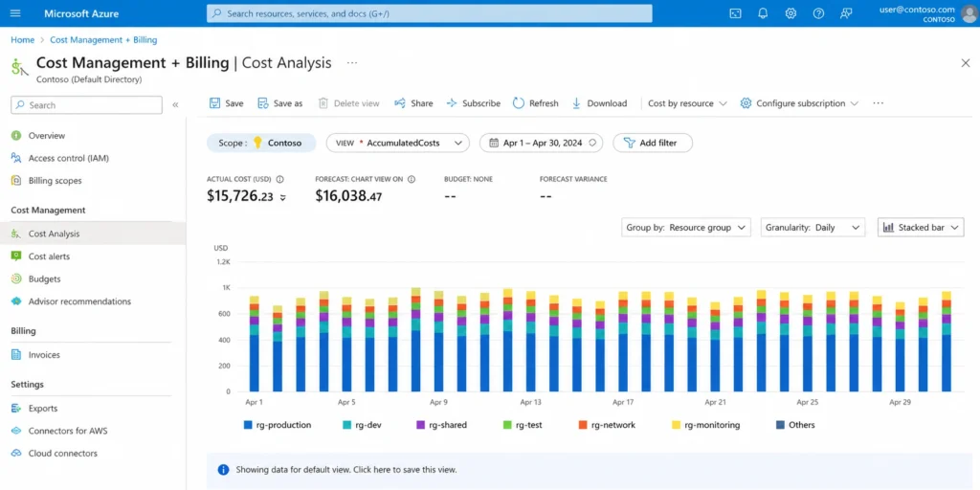The width and height of the screenshot is (980, 490).
Task: Click the Forecast info icon
Action: pos(412,179)
